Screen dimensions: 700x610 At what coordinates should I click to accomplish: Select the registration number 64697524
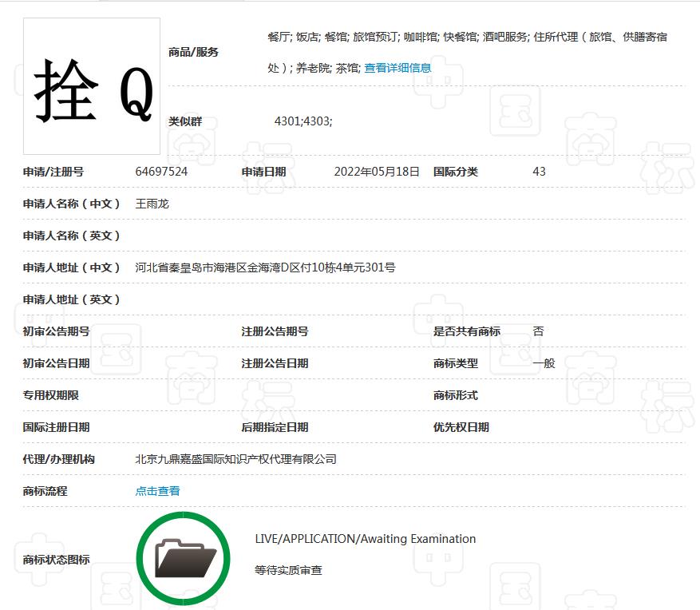pos(161,172)
